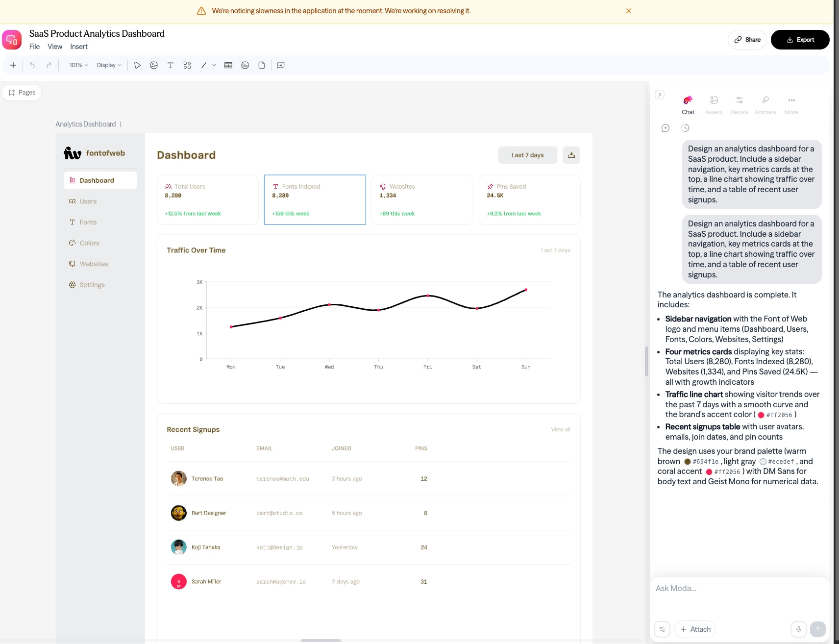Open the More tab

(x=791, y=105)
